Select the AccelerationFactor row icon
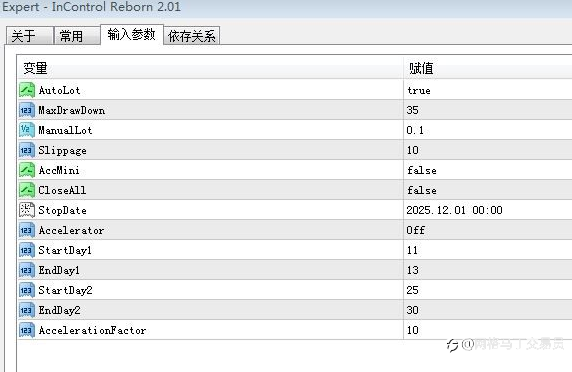572x372 pixels. click(x=27, y=330)
